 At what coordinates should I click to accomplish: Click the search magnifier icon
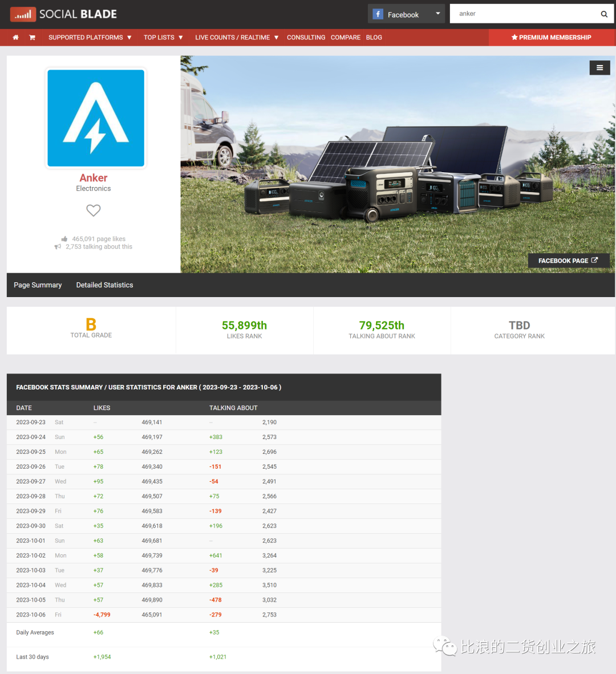coord(604,14)
